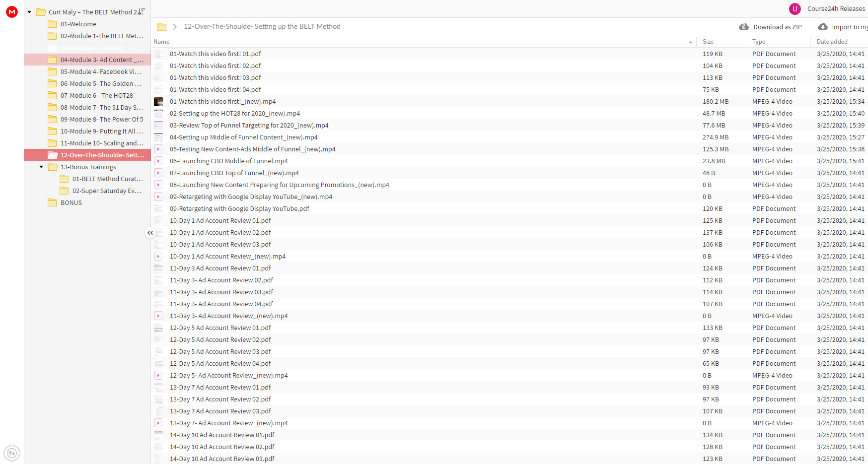Image resolution: width=868 pixels, height=464 pixels.
Task: Click the breadcrumb root folder icon
Action: (x=162, y=27)
